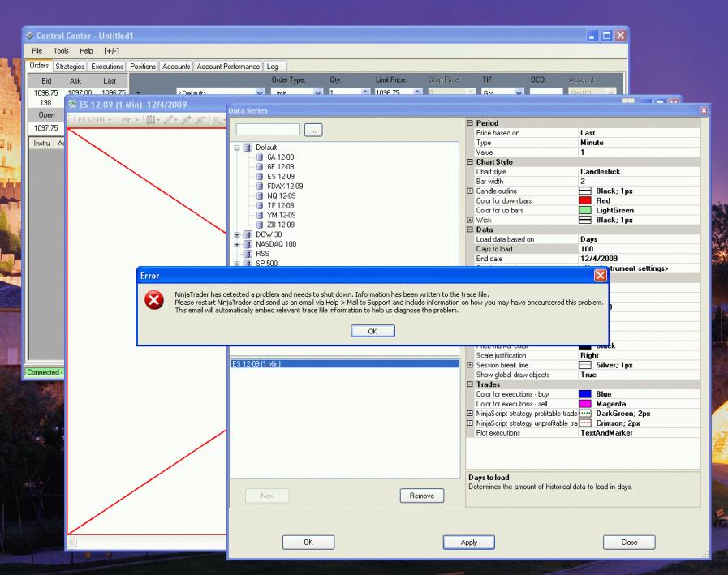Click the FDAX 12-09 instrument icon
The image size is (728, 575).
pos(260,186)
